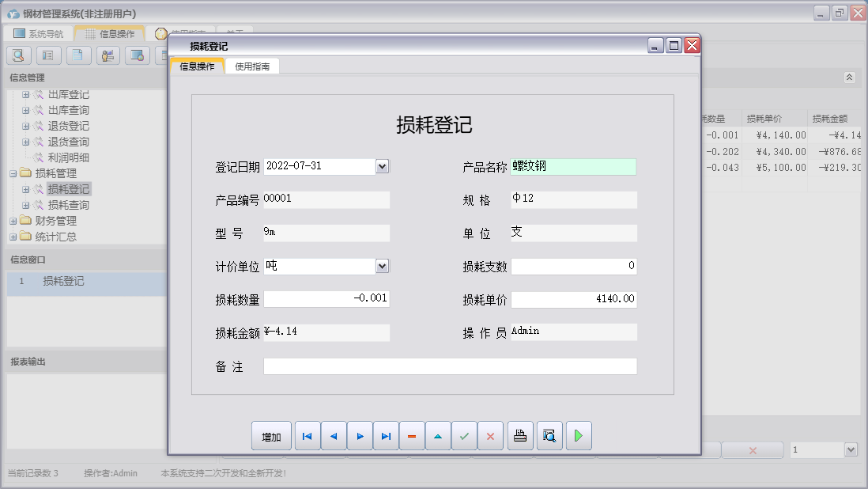The width and height of the screenshot is (868, 489).
Task: Open the 计价单位 unit dropdown
Action: click(383, 266)
